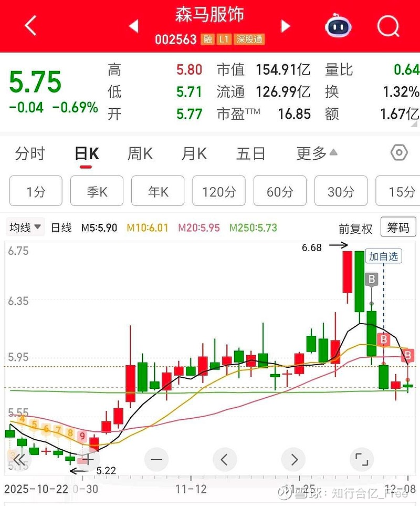This screenshot has width=420, height=506.
Task: Pan chart left with left arrow icon
Action: click(225, 459)
